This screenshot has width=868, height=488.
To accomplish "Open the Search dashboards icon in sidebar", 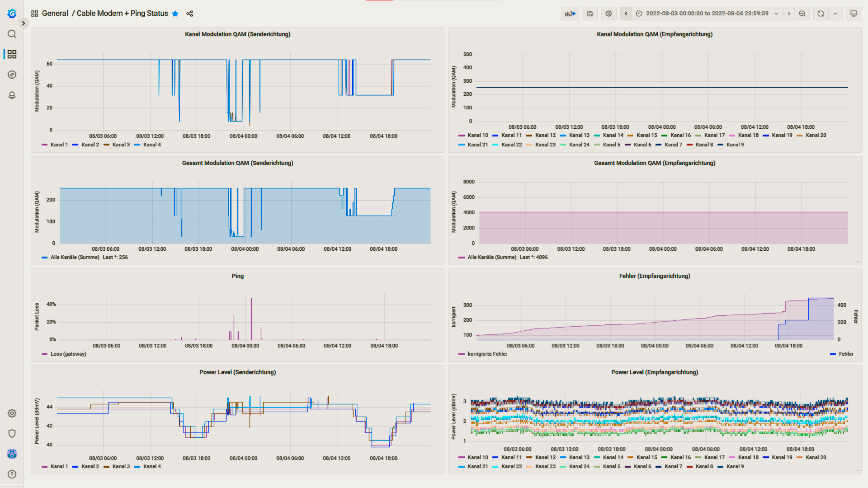I will tap(12, 34).
